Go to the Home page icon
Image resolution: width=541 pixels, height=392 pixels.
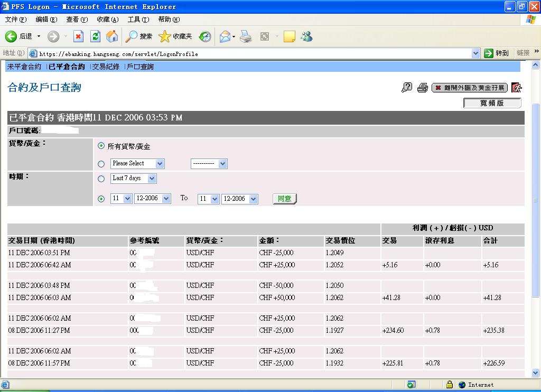[x=112, y=36]
